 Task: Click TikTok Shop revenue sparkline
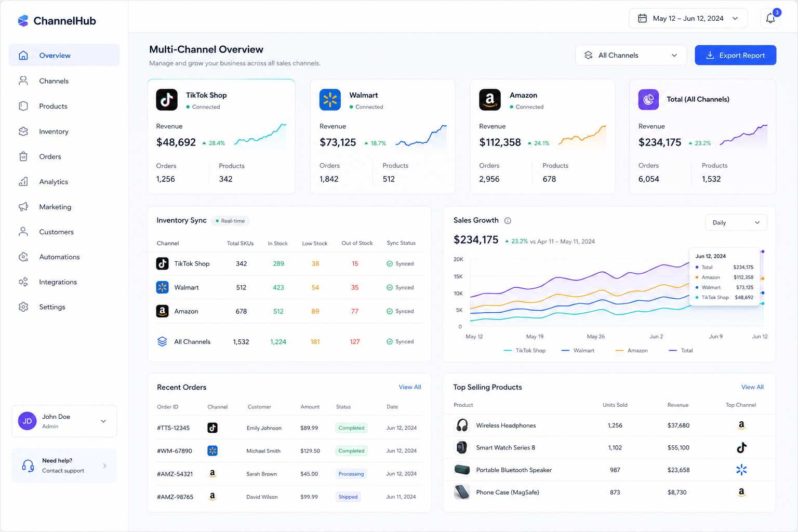(x=260, y=135)
